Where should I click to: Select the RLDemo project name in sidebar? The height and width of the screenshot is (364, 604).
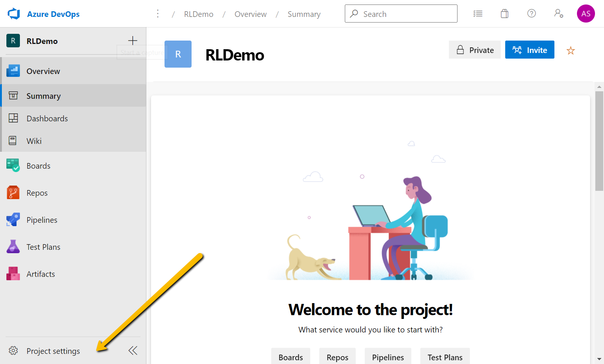point(42,41)
